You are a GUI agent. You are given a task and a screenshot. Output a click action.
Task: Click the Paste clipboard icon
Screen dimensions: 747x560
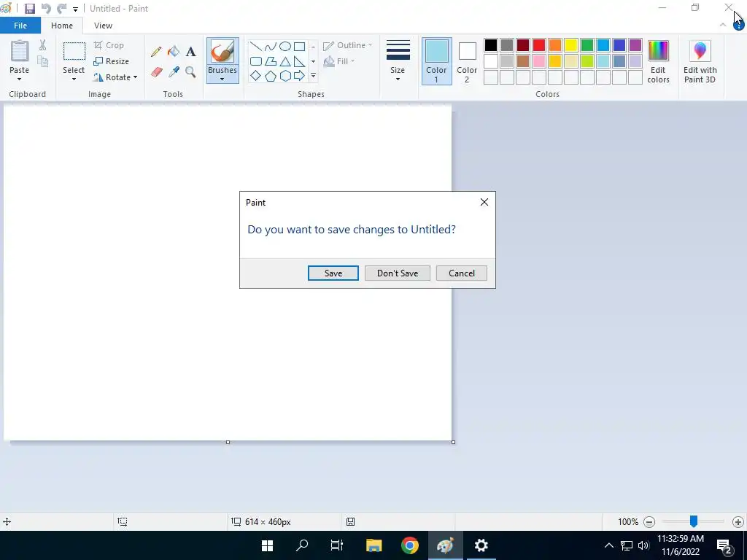click(20, 51)
